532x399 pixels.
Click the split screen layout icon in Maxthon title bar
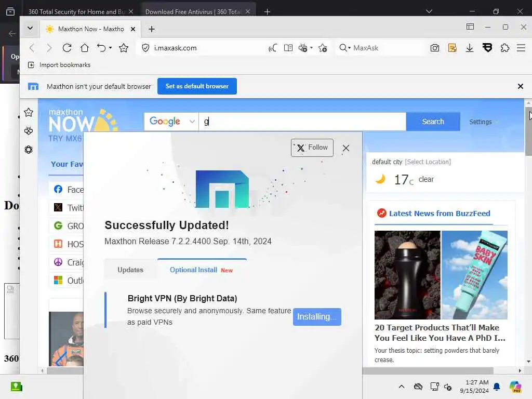coord(470,27)
